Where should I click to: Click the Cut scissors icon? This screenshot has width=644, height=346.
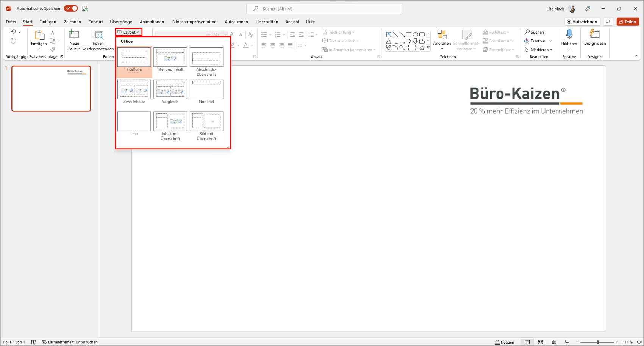click(53, 33)
